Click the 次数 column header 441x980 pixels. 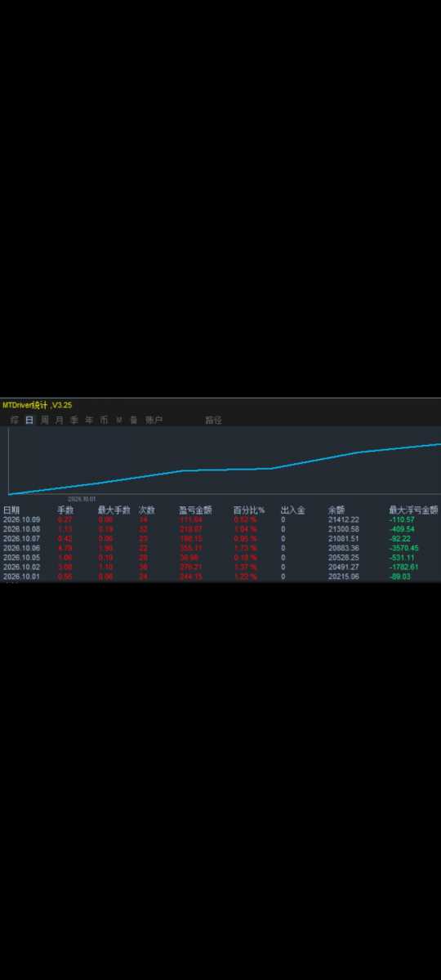click(x=147, y=510)
